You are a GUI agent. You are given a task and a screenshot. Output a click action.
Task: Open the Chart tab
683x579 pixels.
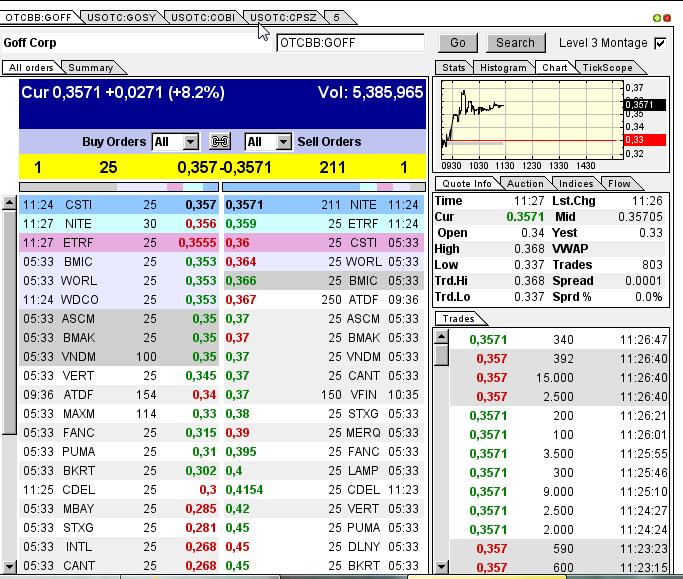tap(555, 68)
